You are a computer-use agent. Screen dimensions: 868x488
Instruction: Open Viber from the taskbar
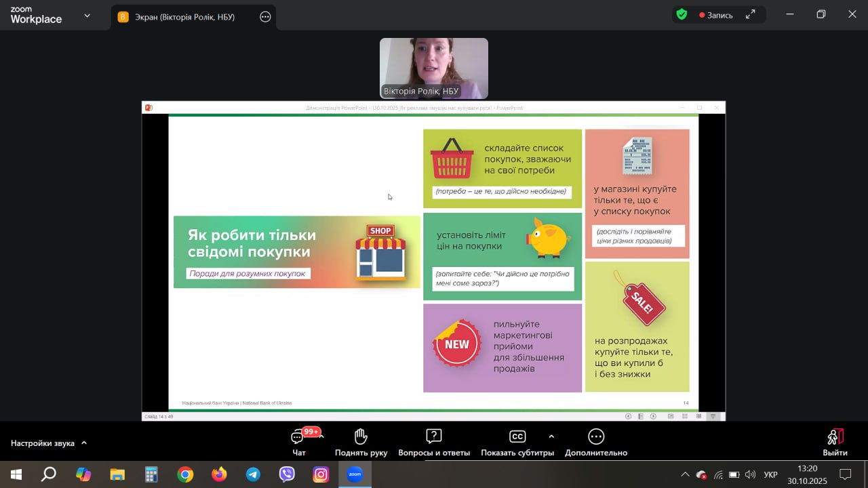tap(287, 474)
